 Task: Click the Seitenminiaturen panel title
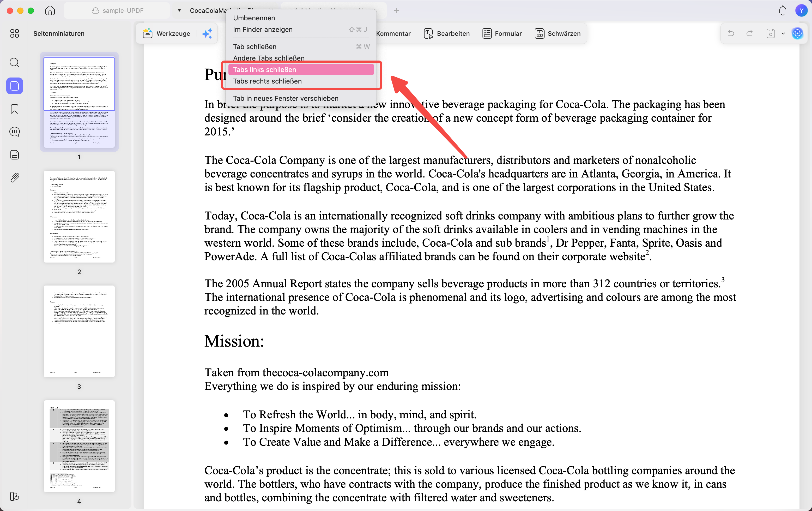tap(59, 33)
